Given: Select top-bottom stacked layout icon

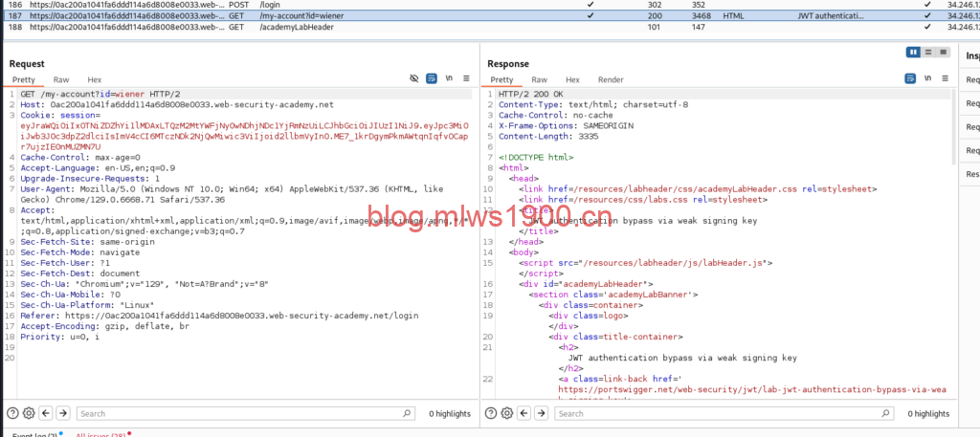Looking at the screenshot, I should pyautogui.click(x=928, y=53).
